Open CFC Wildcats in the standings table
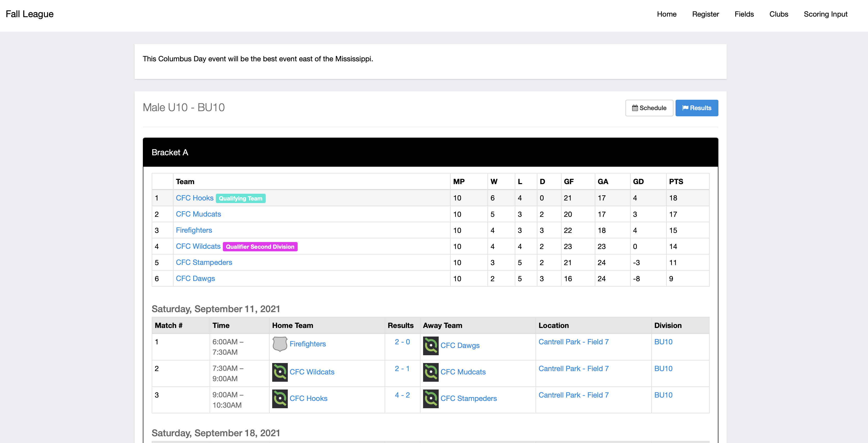 [x=198, y=247]
